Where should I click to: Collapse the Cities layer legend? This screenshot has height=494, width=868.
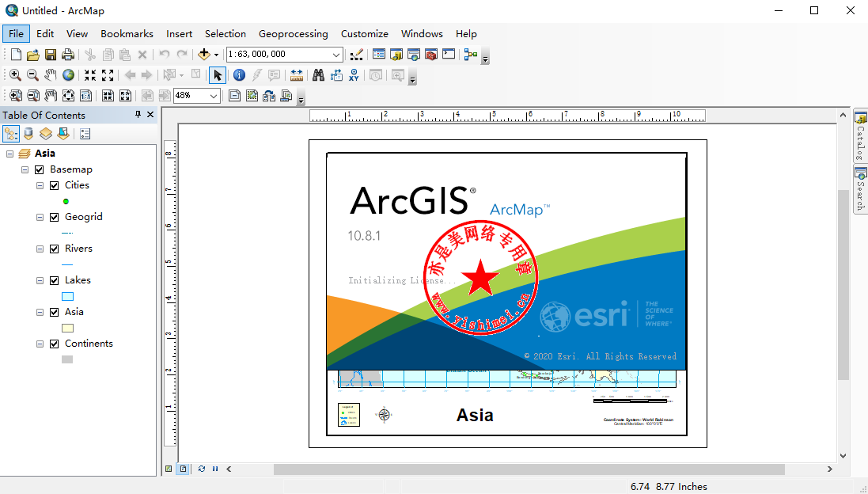click(x=40, y=185)
